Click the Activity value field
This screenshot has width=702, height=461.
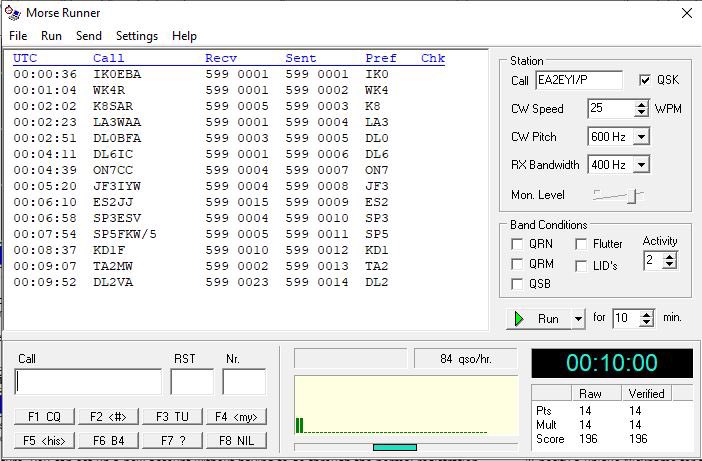[x=653, y=260]
